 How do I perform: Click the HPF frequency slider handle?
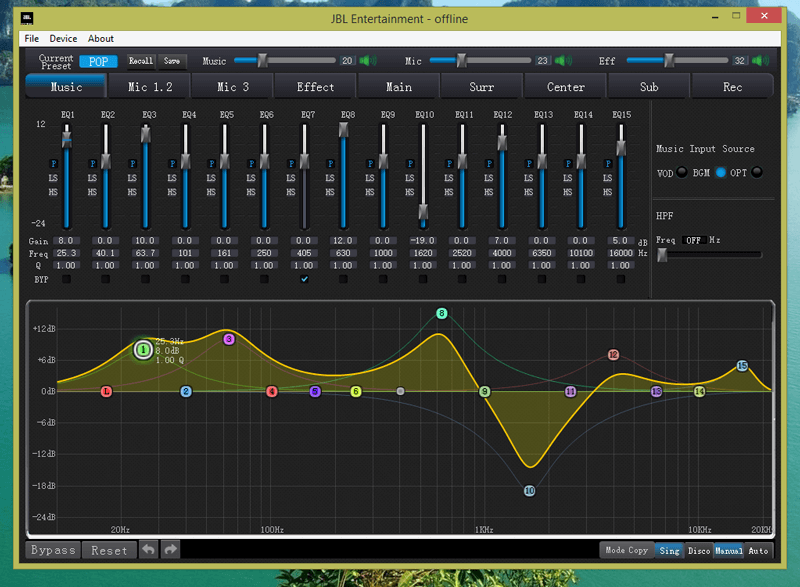click(x=661, y=255)
